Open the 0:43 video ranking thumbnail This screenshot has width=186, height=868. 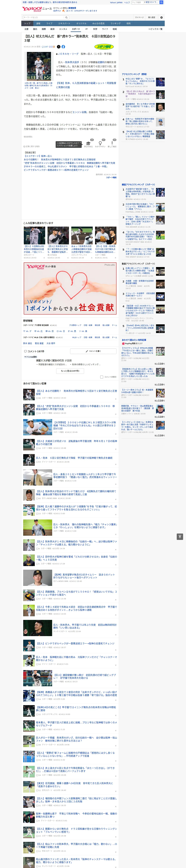(x=160, y=271)
